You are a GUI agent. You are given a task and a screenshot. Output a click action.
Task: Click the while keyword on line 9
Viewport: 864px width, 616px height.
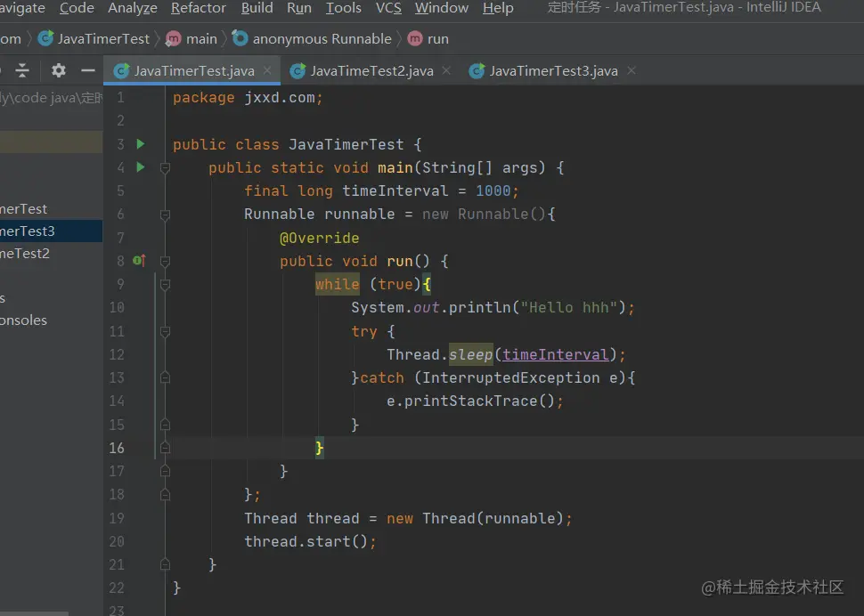point(338,285)
